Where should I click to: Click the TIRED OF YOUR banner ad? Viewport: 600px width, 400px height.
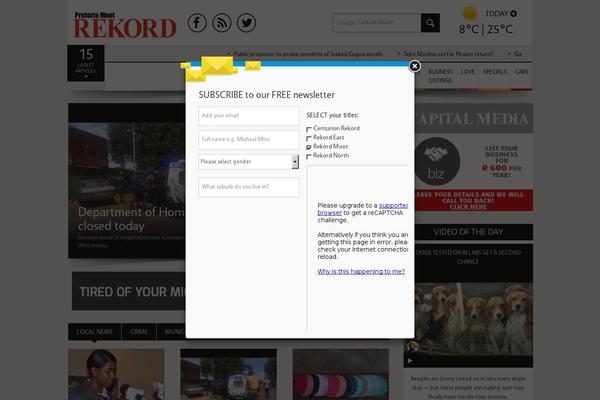129,291
